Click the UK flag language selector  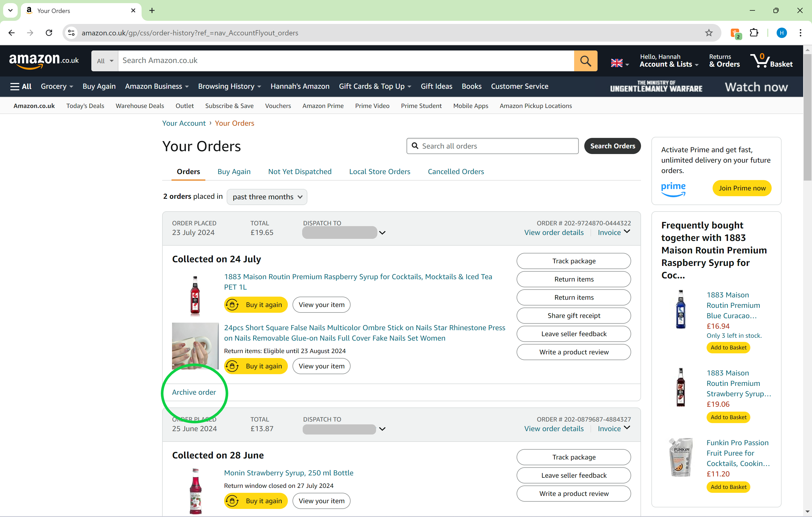click(x=619, y=63)
